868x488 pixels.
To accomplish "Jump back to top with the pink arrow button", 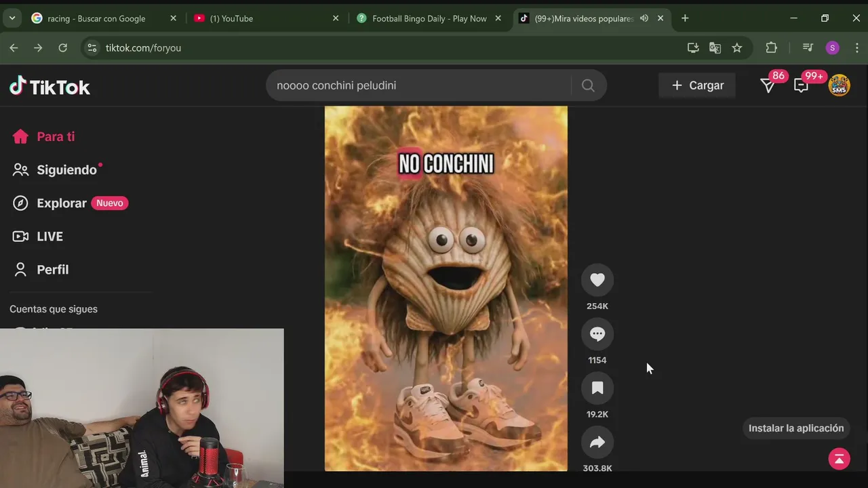I will [x=840, y=459].
